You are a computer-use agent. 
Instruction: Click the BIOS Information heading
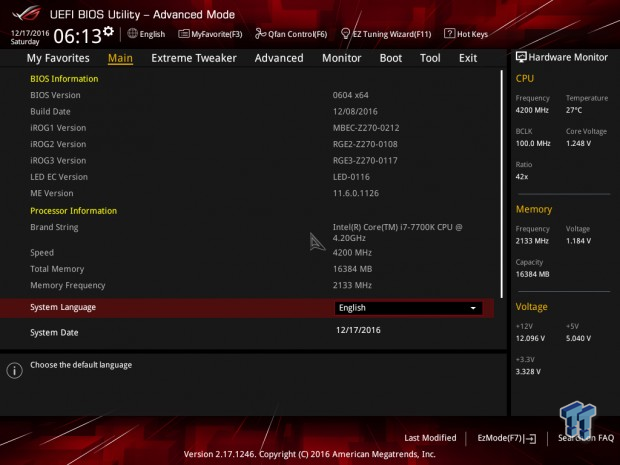pos(64,79)
